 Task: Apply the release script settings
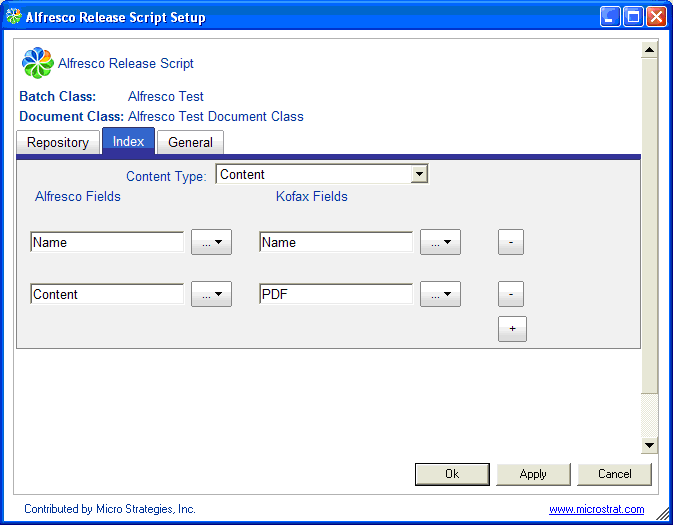533,474
